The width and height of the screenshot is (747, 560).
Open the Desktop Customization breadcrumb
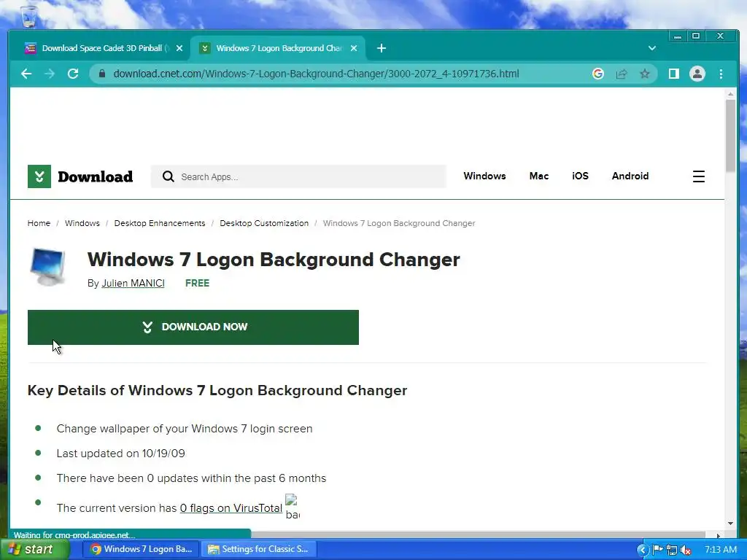click(264, 223)
